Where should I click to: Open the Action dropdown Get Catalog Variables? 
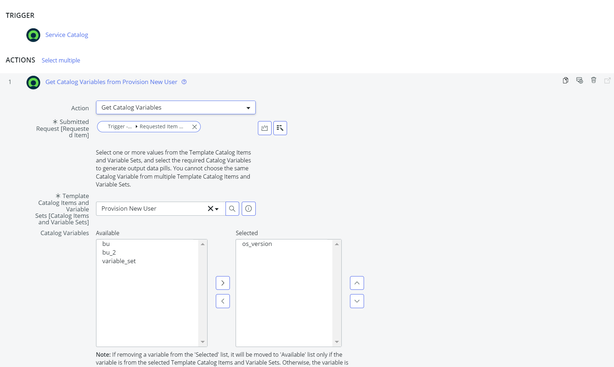click(x=176, y=107)
